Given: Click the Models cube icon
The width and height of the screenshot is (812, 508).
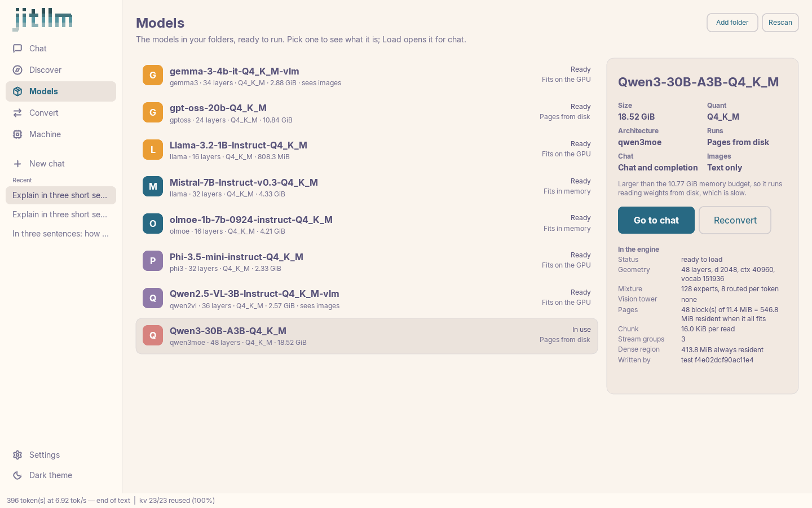Looking at the screenshot, I should tap(17, 91).
